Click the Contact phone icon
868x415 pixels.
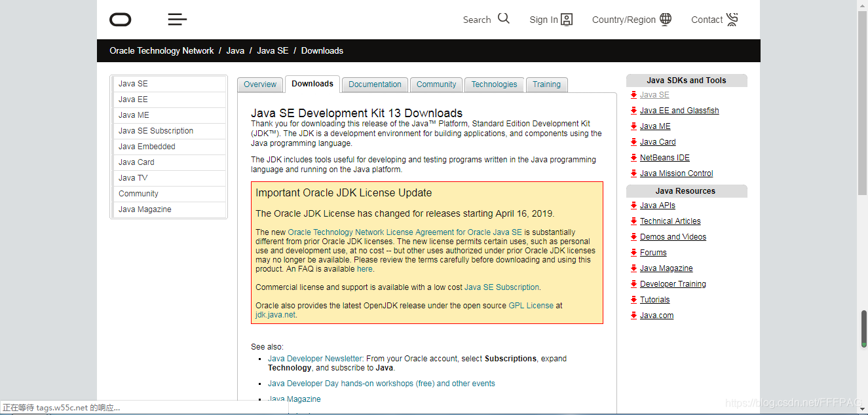pos(732,19)
